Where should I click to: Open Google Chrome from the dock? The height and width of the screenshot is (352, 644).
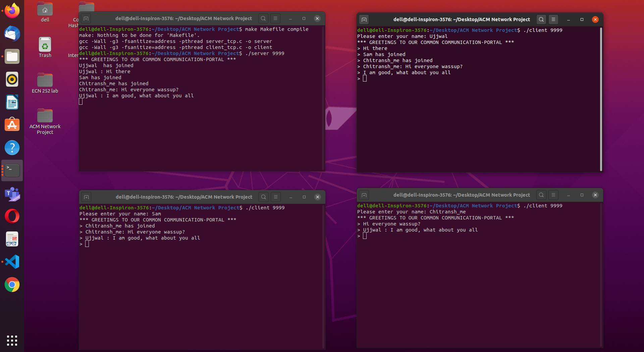(x=12, y=285)
